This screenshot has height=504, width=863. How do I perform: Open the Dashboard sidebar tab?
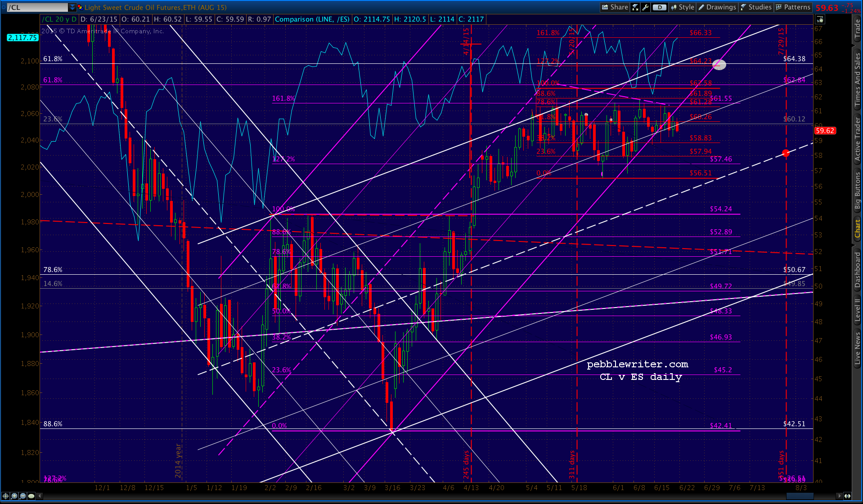pyautogui.click(x=858, y=269)
